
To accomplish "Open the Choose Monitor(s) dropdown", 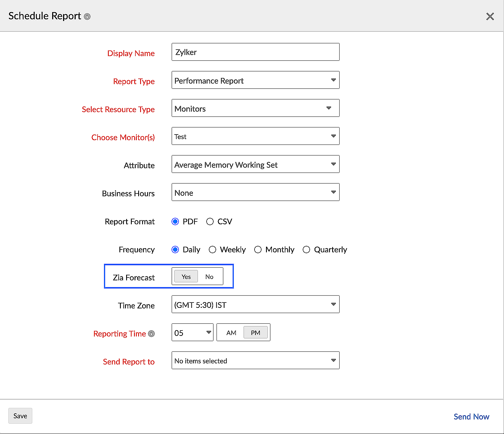I will [x=333, y=136].
